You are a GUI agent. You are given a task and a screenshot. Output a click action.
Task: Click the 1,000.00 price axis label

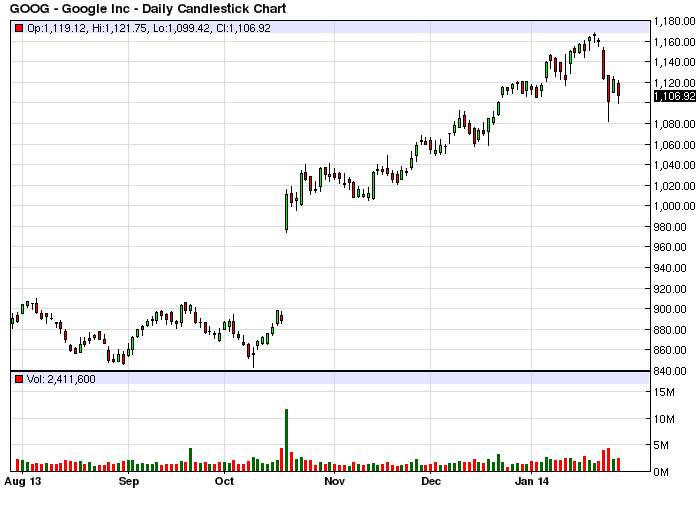pos(675,206)
